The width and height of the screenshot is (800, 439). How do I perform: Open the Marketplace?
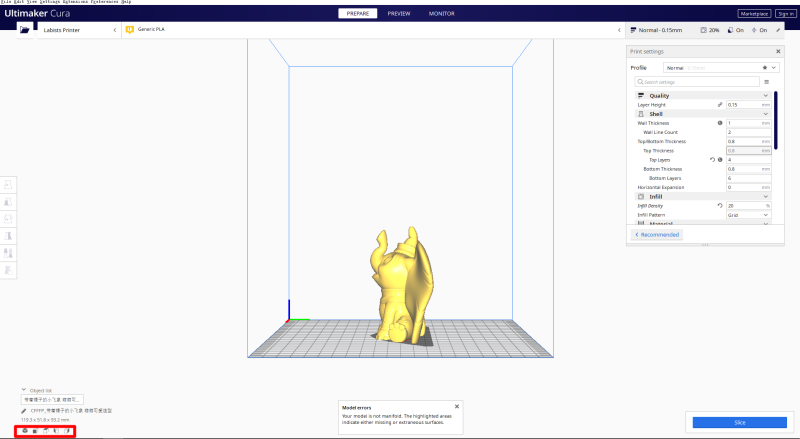pos(754,14)
